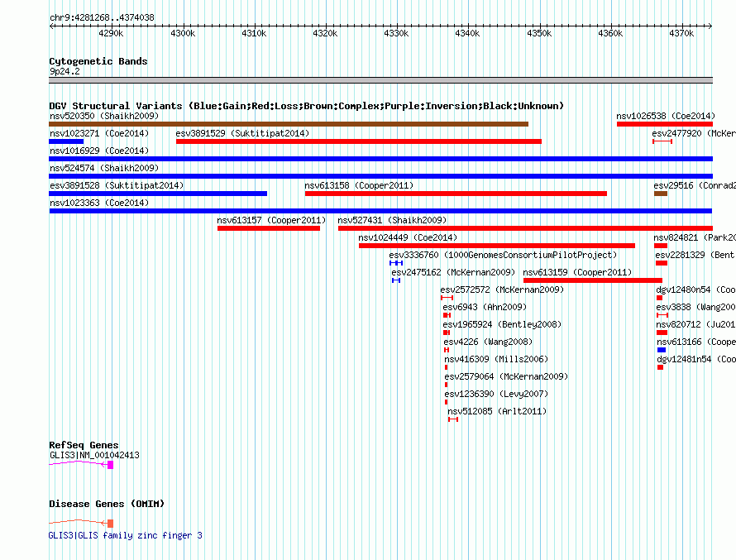
Task: Select the esv29516 brown complex marker
Action: [x=661, y=194]
